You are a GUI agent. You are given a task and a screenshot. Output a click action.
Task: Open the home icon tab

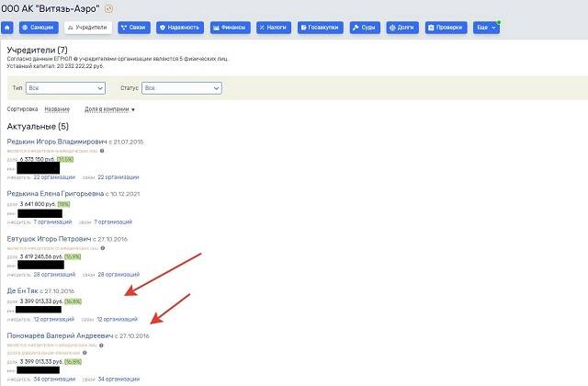click(x=6, y=28)
